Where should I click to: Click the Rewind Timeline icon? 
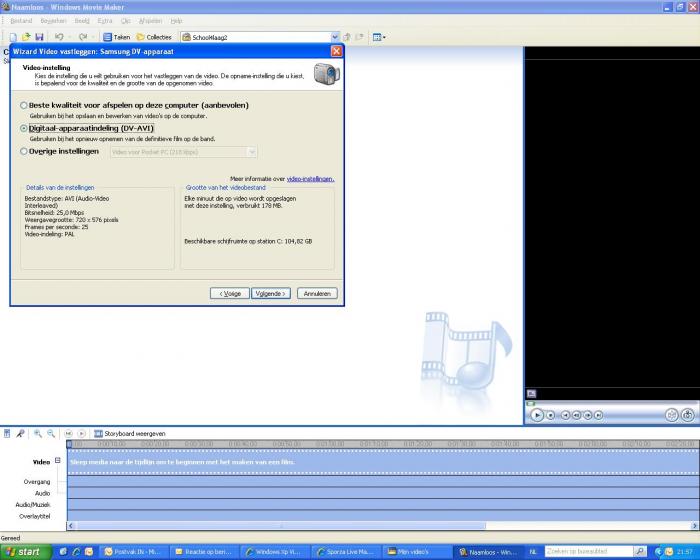click(x=68, y=434)
